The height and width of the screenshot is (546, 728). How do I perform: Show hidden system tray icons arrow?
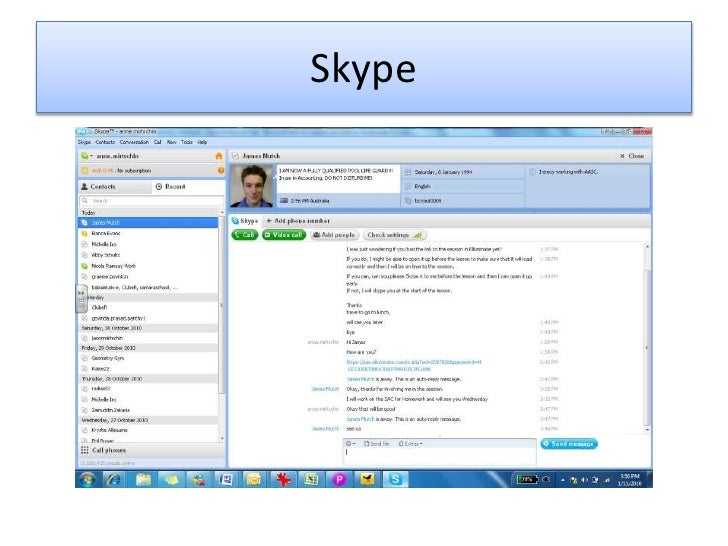pos(563,480)
